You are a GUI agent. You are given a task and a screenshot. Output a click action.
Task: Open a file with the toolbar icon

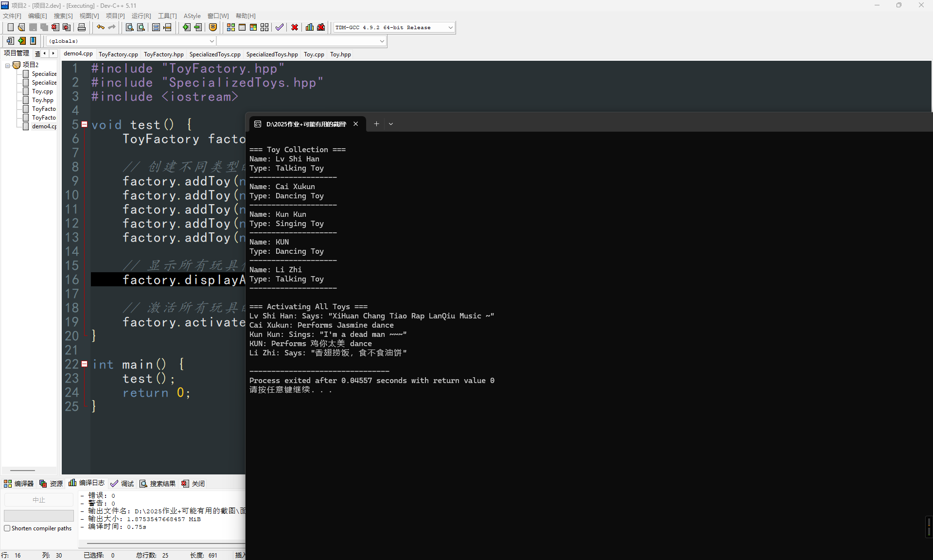pyautogui.click(x=21, y=27)
